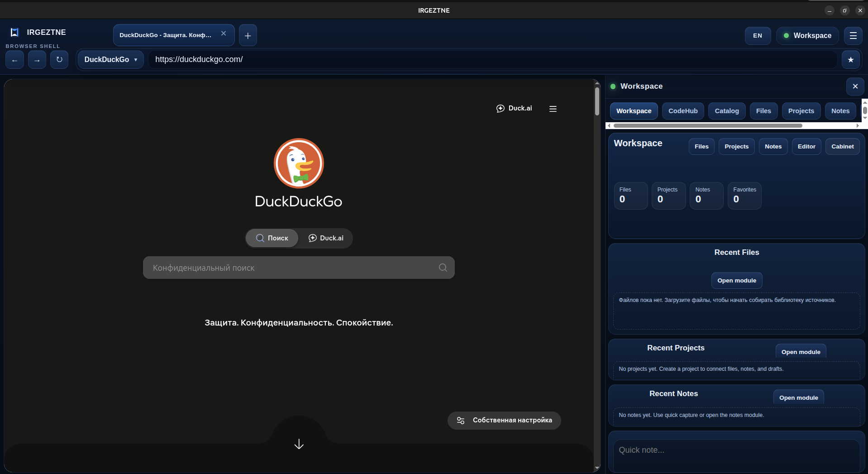Click the Files count card
868x474 pixels.
point(630,196)
